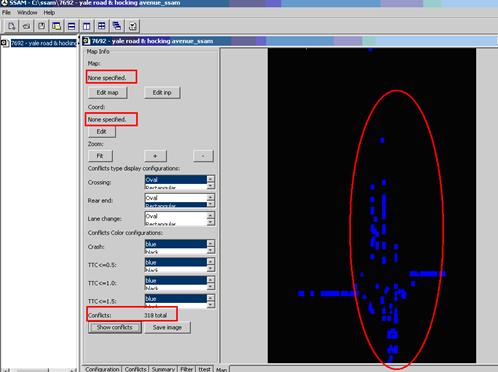498x372 pixels.
Task: Select blue in the TTC<=1.5 color list
Action: (176, 299)
